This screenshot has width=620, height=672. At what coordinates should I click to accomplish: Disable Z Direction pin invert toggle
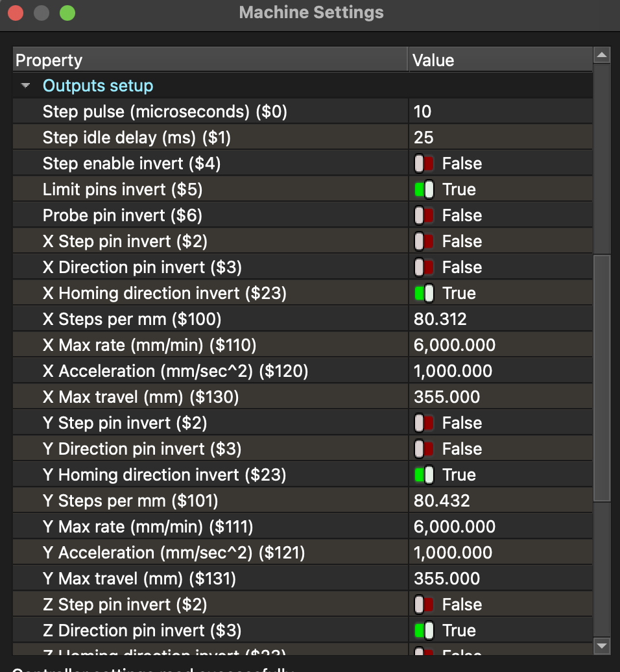pos(424,630)
